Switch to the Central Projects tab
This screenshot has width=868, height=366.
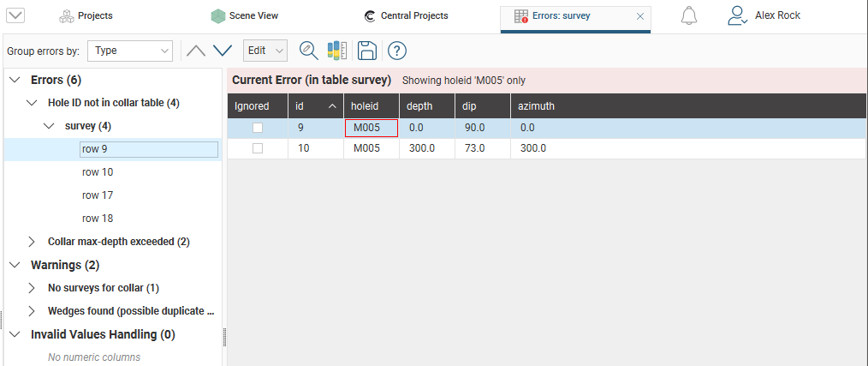pos(406,15)
